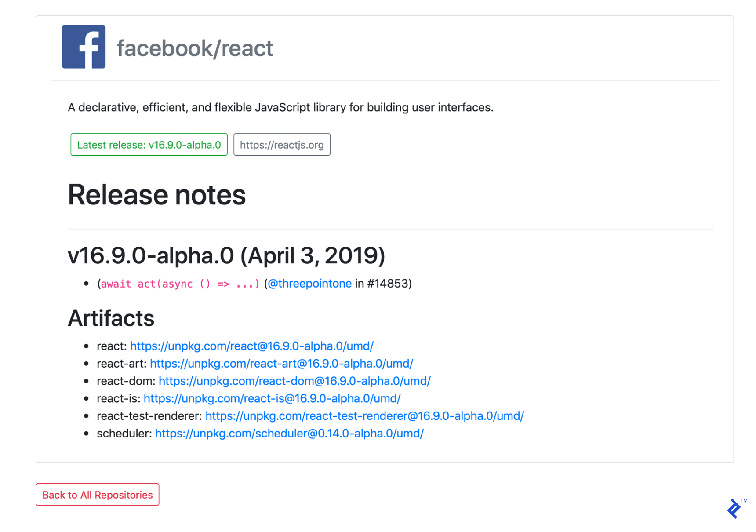Screen dimensions: 756x532
Task: Visit the https://reactjs.org link
Action: tap(282, 144)
